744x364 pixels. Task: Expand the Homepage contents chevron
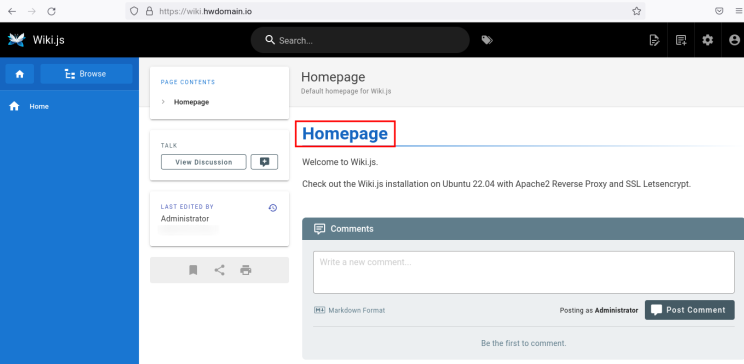[163, 102]
